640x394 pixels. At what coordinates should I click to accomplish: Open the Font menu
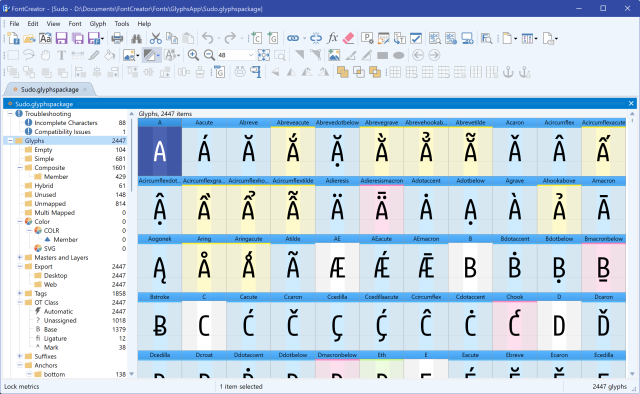75,24
